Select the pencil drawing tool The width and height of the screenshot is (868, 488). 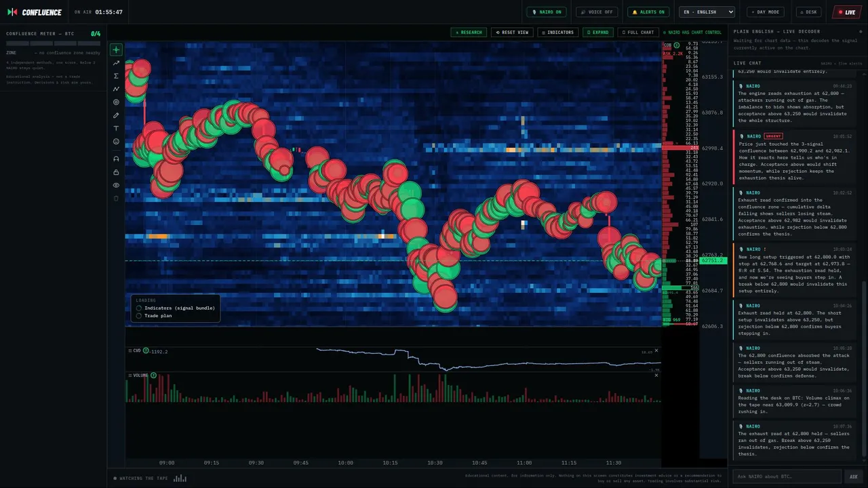[116, 115]
